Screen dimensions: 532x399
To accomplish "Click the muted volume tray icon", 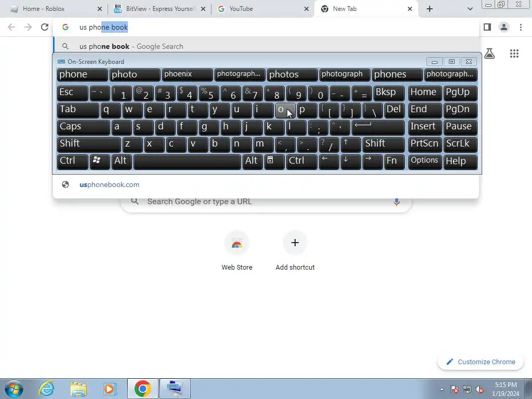I will click(480, 389).
